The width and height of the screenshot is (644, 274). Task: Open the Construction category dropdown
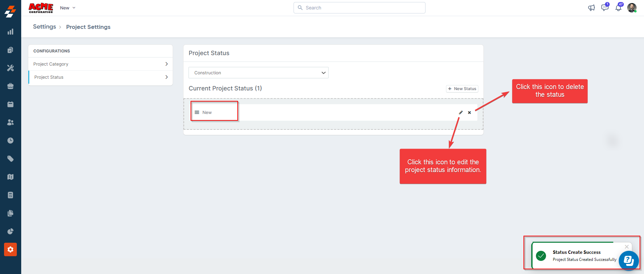(x=259, y=73)
